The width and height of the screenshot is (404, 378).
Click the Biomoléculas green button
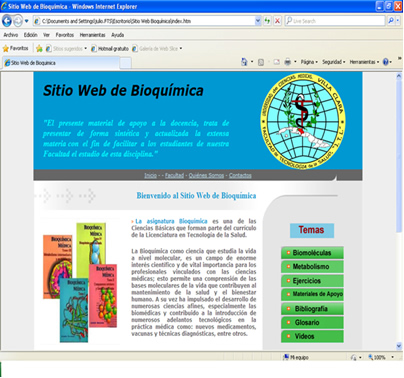click(x=312, y=253)
